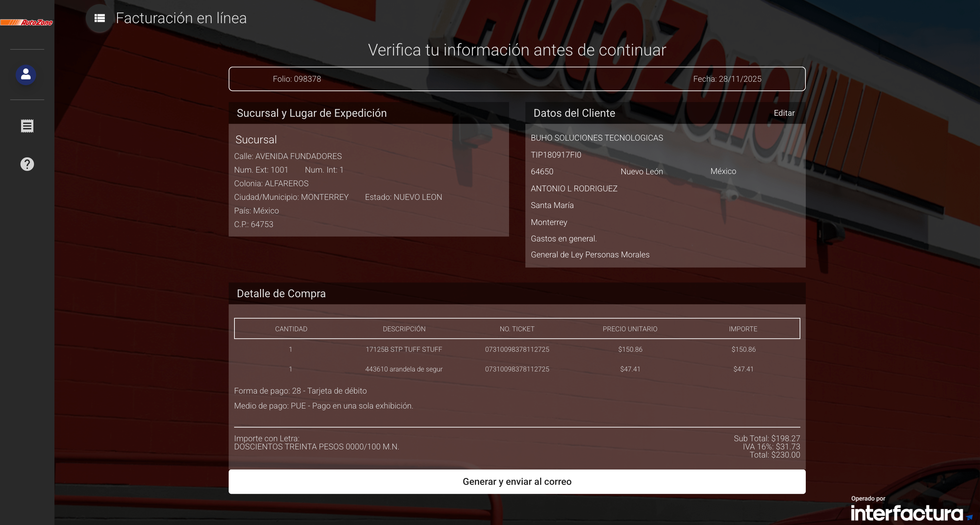980x525 pixels.
Task: Click ticket number in STP TUFF STUFF row
Action: pyautogui.click(x=517, y=350)
